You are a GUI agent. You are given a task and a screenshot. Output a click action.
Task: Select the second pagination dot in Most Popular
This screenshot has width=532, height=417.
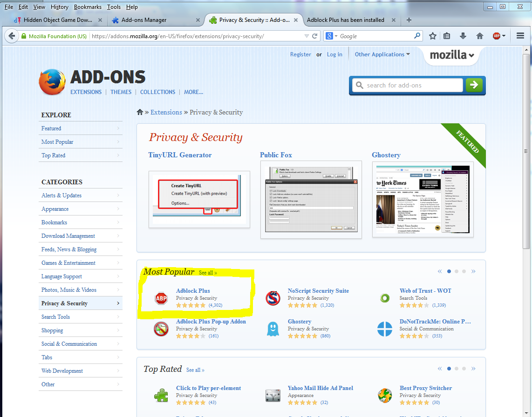pyautogui.click(x=457, y=271)
